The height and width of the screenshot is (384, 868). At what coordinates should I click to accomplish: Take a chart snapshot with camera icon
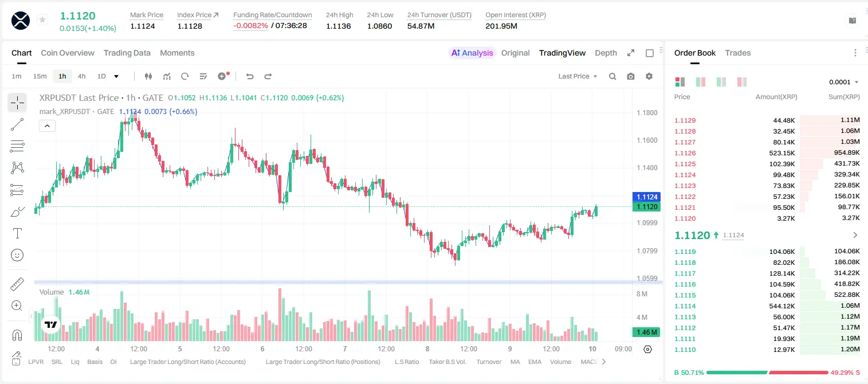click(631, 76)
